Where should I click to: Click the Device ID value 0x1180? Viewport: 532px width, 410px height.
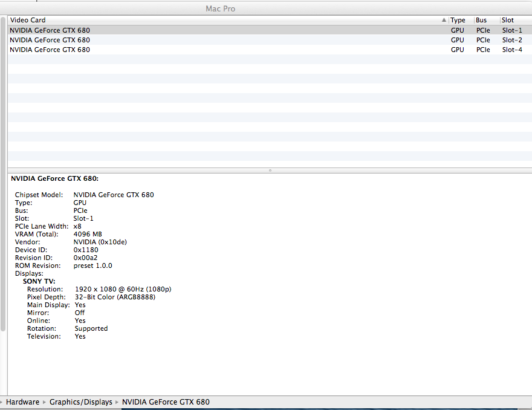tap(86, 250)
